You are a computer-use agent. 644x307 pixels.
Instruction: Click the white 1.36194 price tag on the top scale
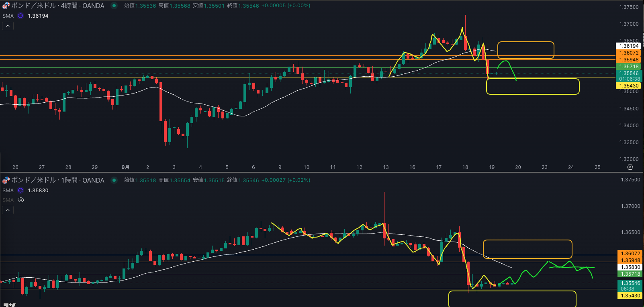pyautogui.click(x=629, y=46)
